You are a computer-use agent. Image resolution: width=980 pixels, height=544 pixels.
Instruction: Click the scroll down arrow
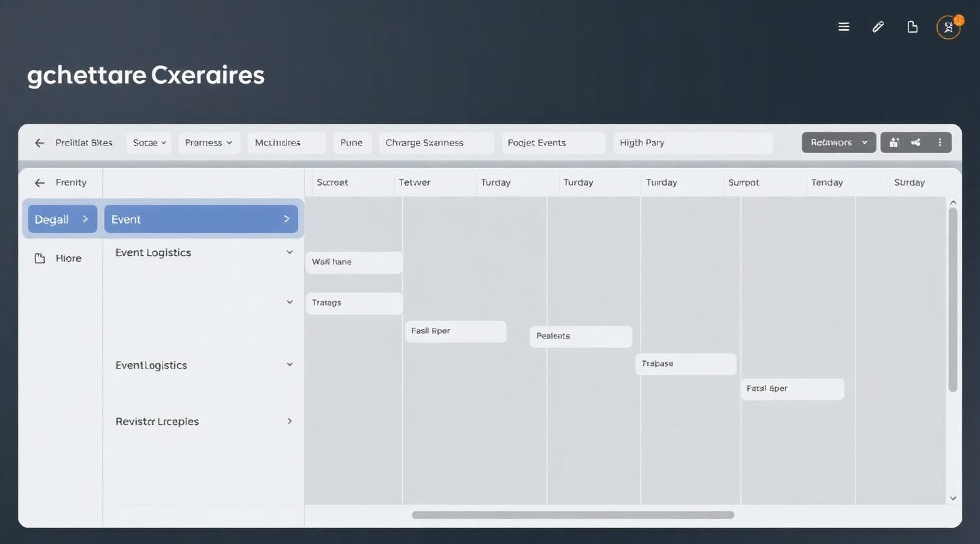(x=953, y=498)
